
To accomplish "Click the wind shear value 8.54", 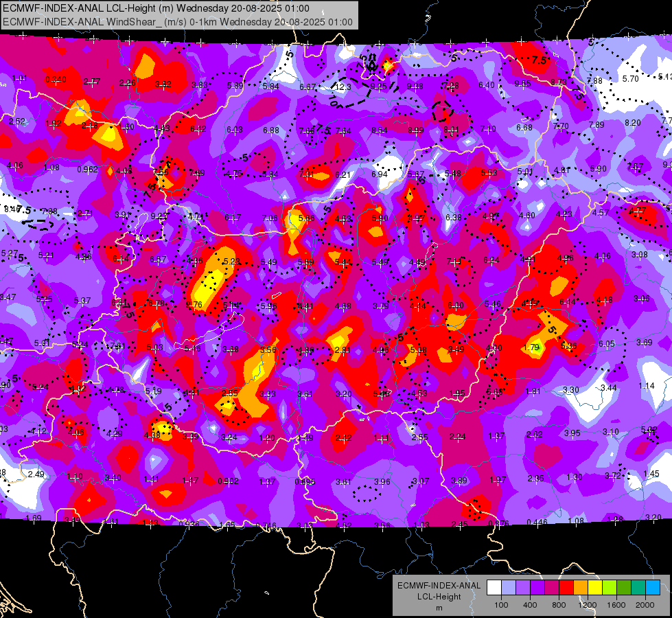I will point(380,130).
